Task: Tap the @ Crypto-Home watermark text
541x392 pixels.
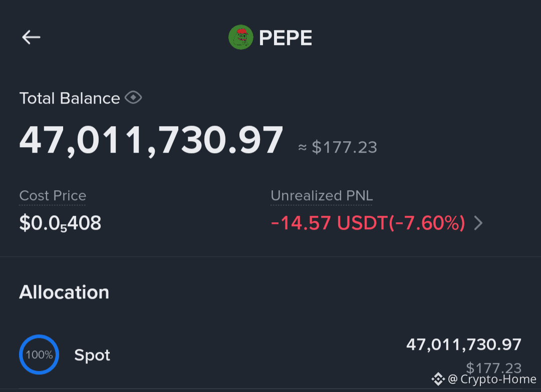Action: (492, 379)
